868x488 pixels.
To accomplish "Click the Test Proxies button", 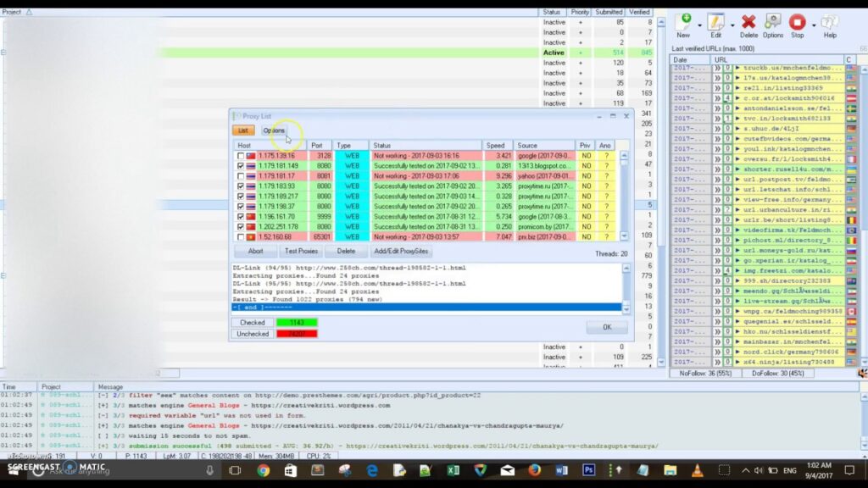I will click(x=301, y=251).
